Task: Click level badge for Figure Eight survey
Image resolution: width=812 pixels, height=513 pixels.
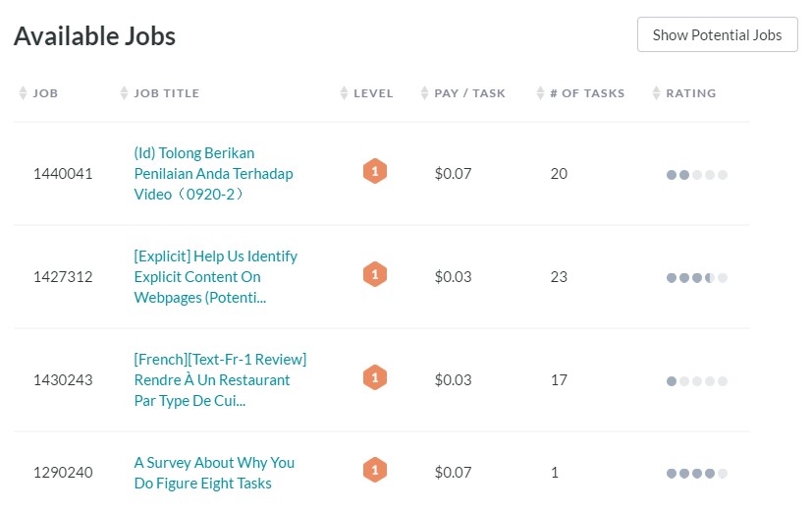Action: click(375, 470)
